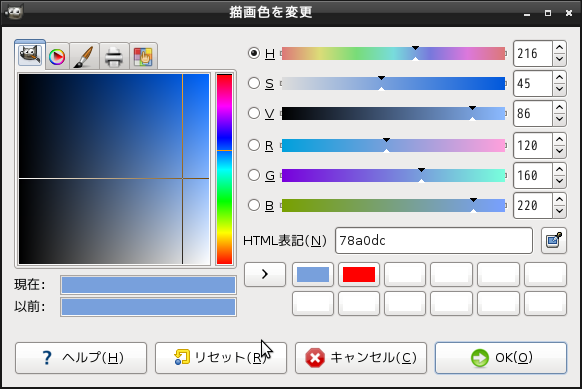
Task: Click the B value field showing 220
Action: 533,205
